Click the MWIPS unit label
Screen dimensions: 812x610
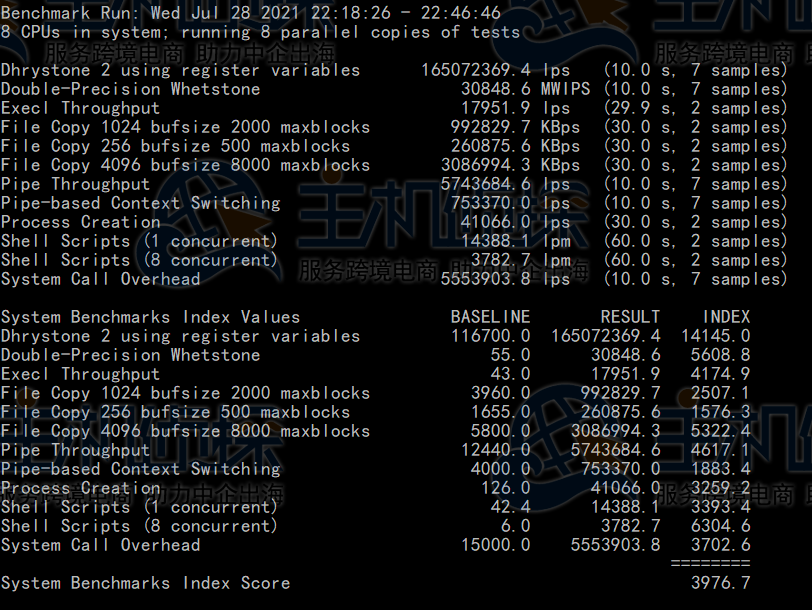coord(566,89)
